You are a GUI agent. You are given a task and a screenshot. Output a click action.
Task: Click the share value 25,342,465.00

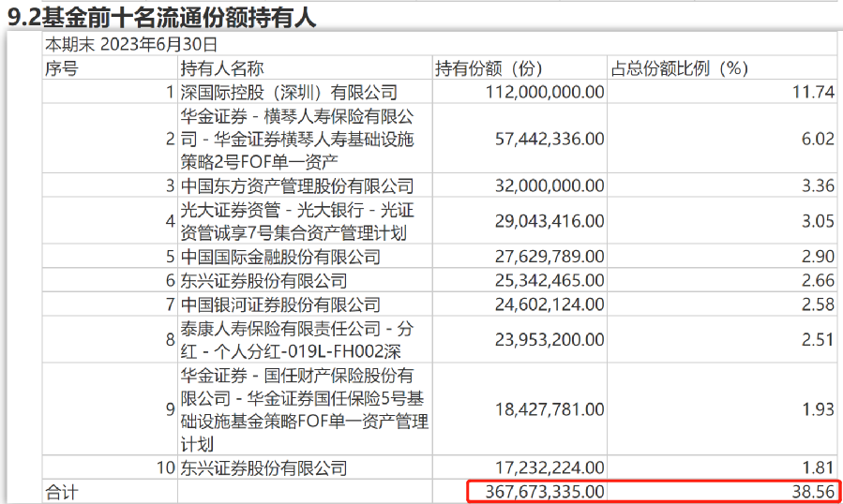point(549,280)
